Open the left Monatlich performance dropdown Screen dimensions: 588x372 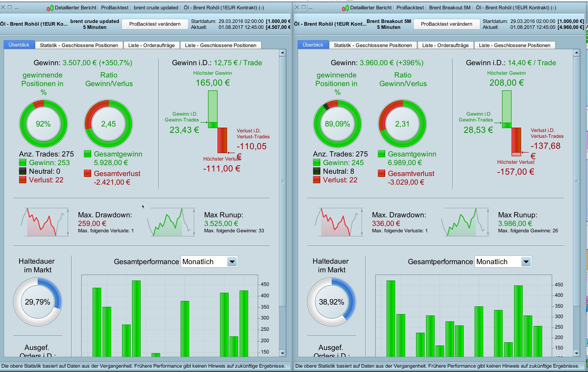pos(232,262)
